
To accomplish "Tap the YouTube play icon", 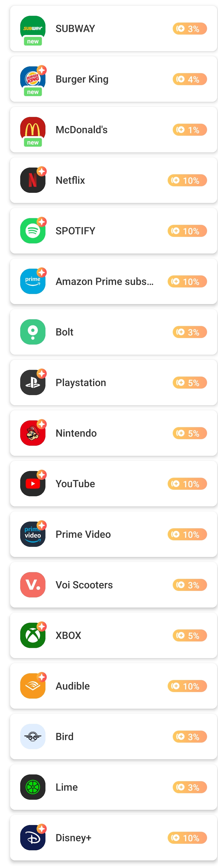I will pyautogui.click(x=33, y=484).
